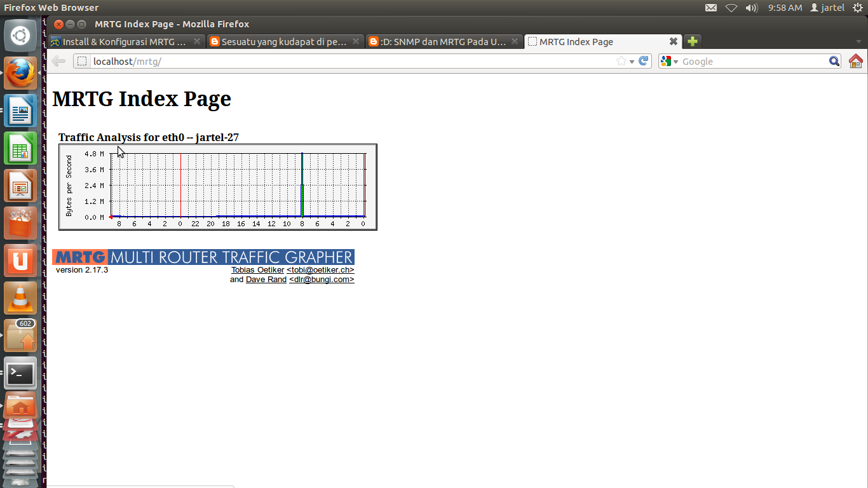
Task: Open the MRTG Multi Router Traffic Grapher banner
Action: [x=203, y=257]
